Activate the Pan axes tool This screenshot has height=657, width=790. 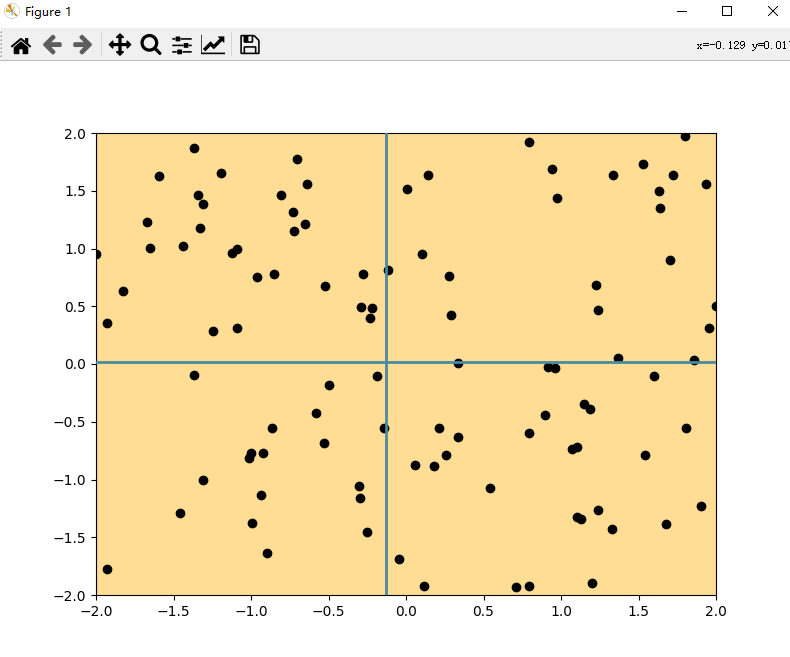(x=119, y=45)
